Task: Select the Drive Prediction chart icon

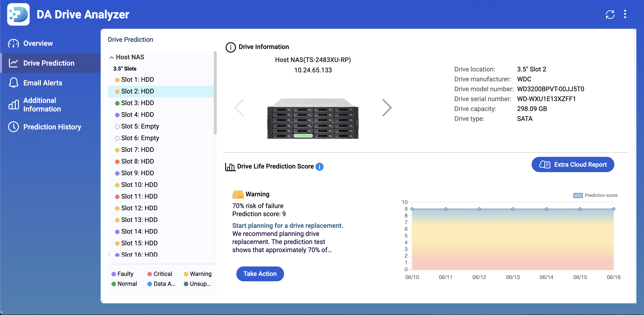Action: click(13, 63)
